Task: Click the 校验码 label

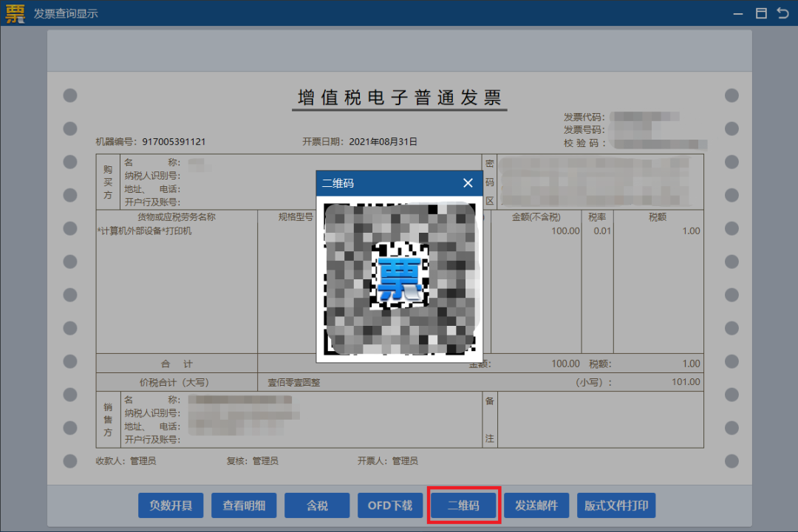Action: [584, 143]
